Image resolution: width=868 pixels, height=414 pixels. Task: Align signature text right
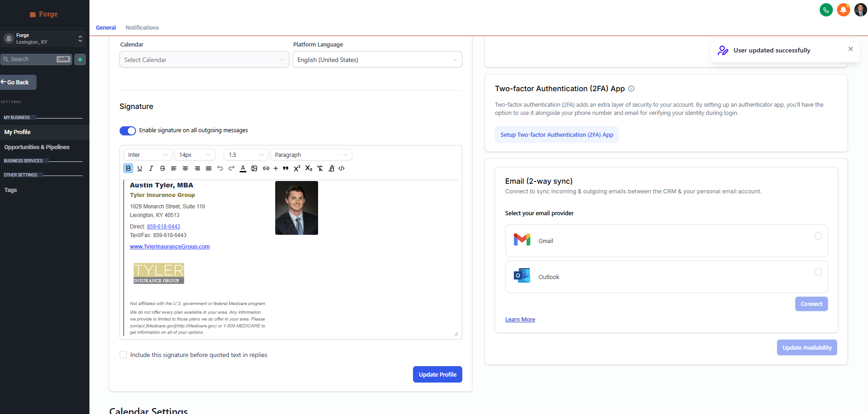coord(197,168)
